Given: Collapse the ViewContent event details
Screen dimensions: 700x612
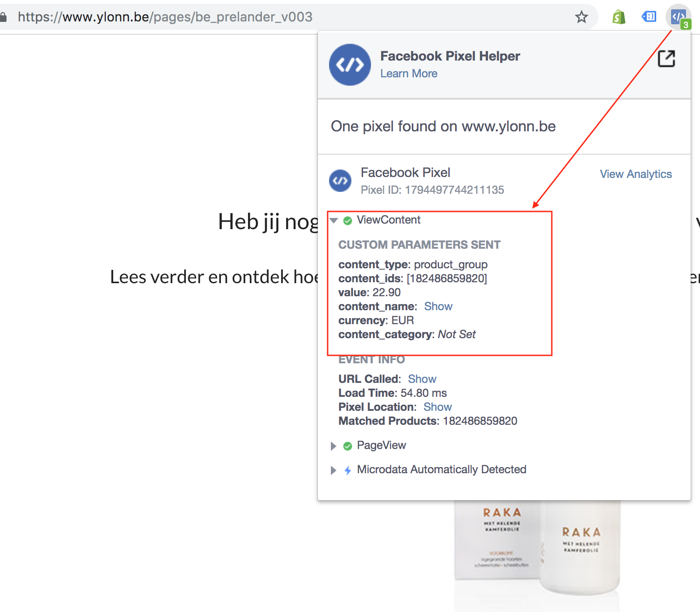Looking at the screenshot, I should [334, 220].
